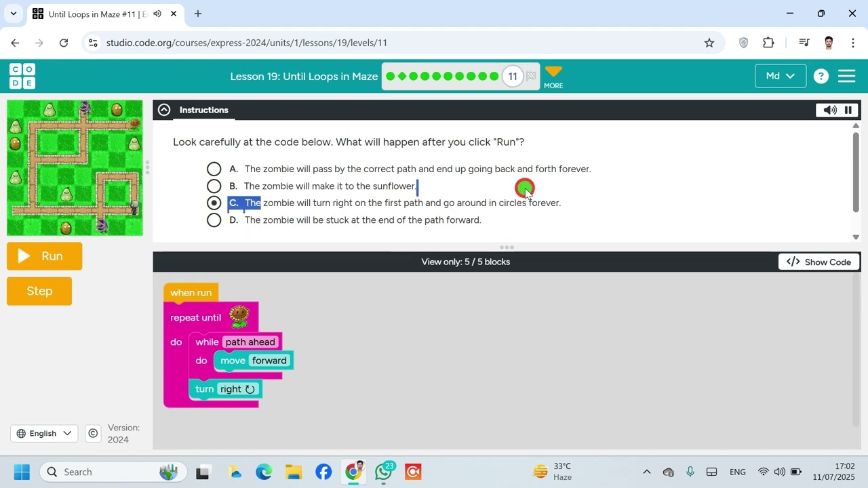Open Facebook from taskbar
Screen dimensions: 868x488
click(x=323, y=472)
